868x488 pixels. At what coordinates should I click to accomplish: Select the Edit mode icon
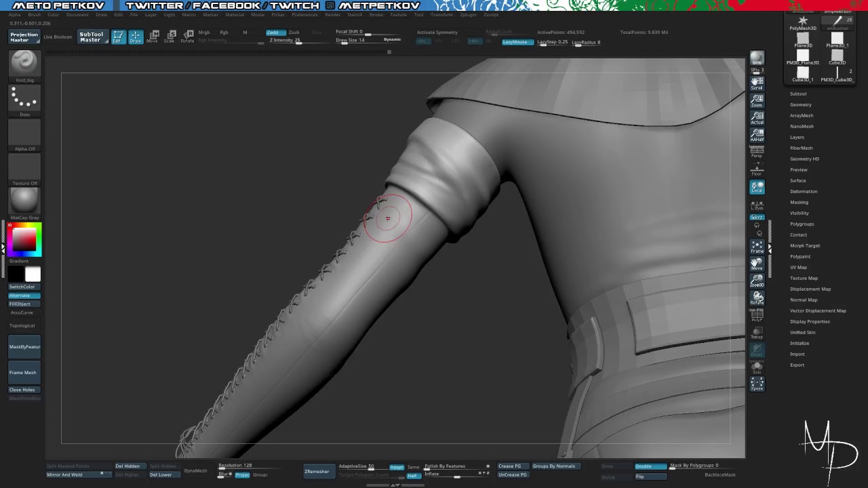[x=118, y=37]
